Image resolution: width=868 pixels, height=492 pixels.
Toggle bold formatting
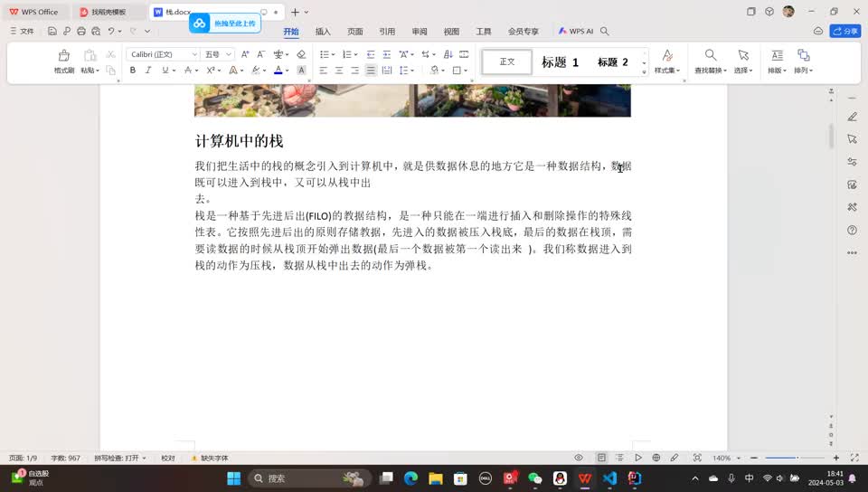pyautogui.click(x=133, y=70)
